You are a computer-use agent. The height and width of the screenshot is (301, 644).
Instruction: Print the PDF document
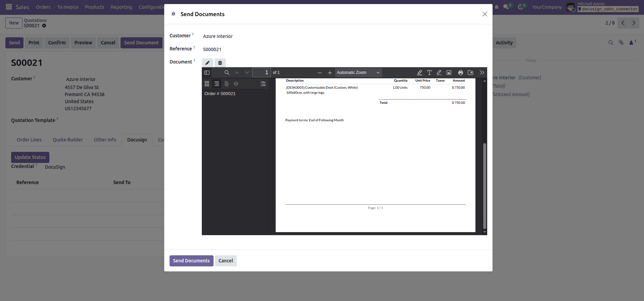coord(461,73)
